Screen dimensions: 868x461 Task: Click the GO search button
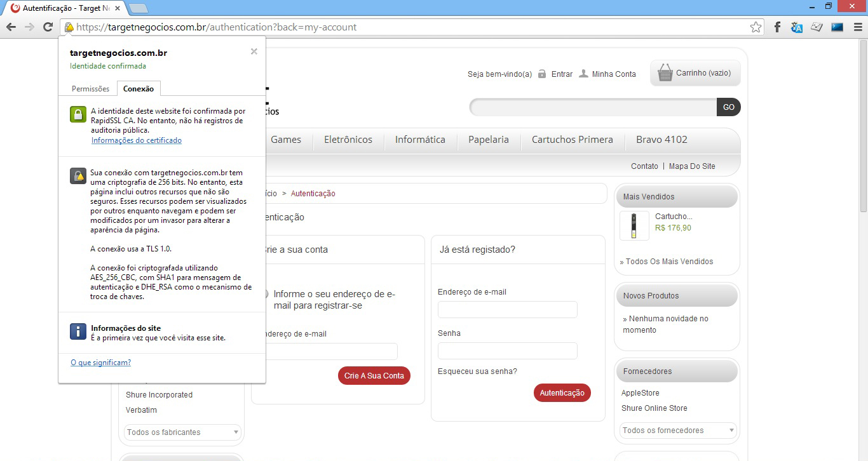click(729, 107)
